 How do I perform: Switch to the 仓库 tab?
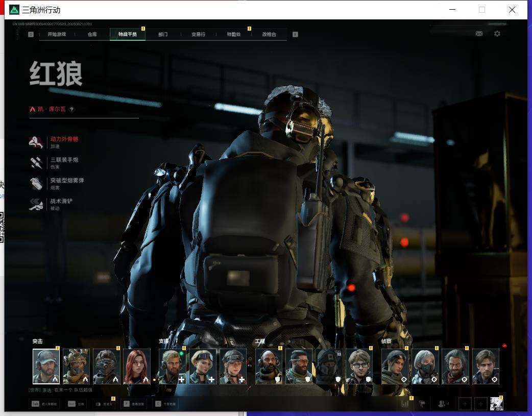pyautogui.click(x=92, y=34)
